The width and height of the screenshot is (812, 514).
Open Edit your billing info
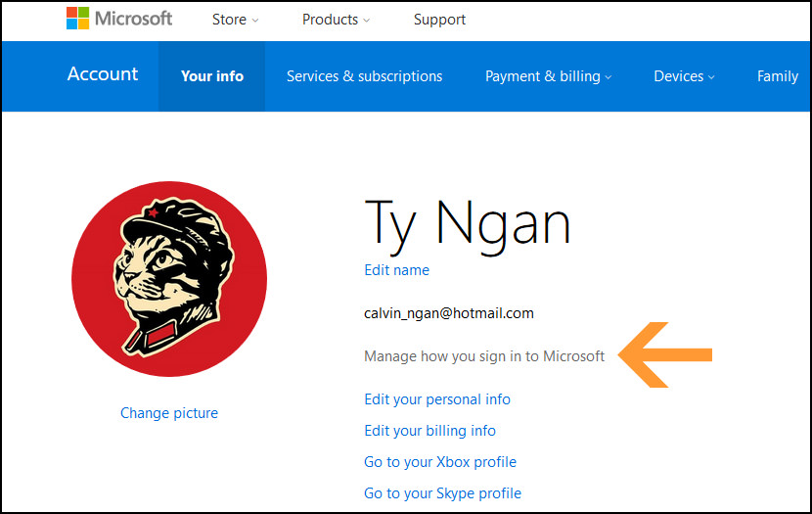click(429, 431)
